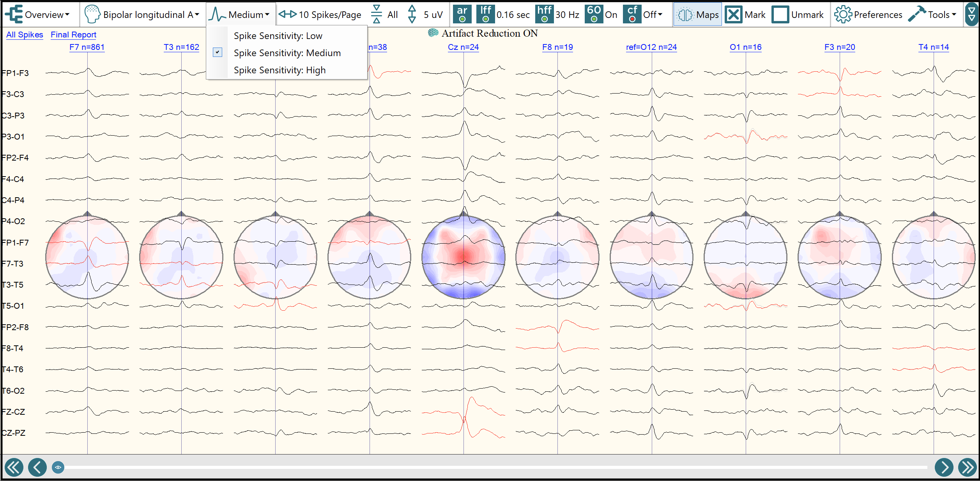Image resolution: width=980 pixels, height=481 pixels.
Task: Open the T3 n=162 spike group
Action: coord(181,47)
